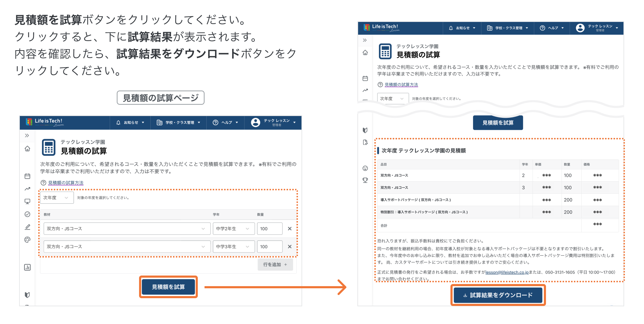644x324 pixels.
Task: Click the orange-framed 見積額を試算 button
Action: pos(168,287)
